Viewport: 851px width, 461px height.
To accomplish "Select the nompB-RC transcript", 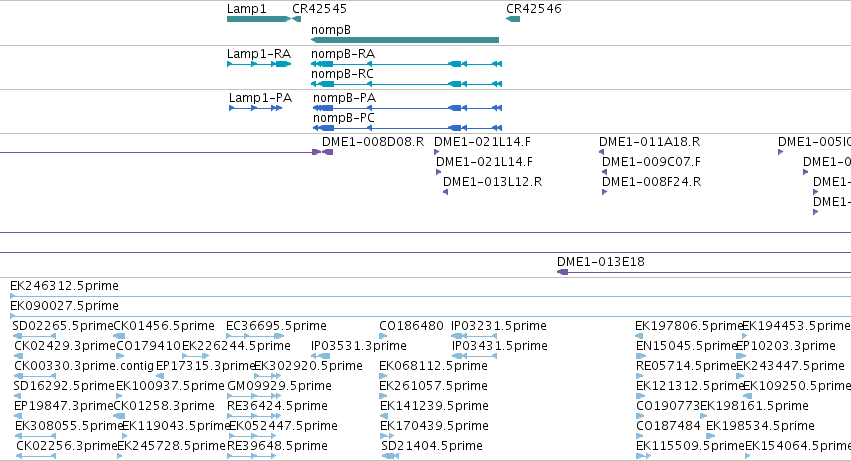I will pyautogui.click(x=407, y=84).
